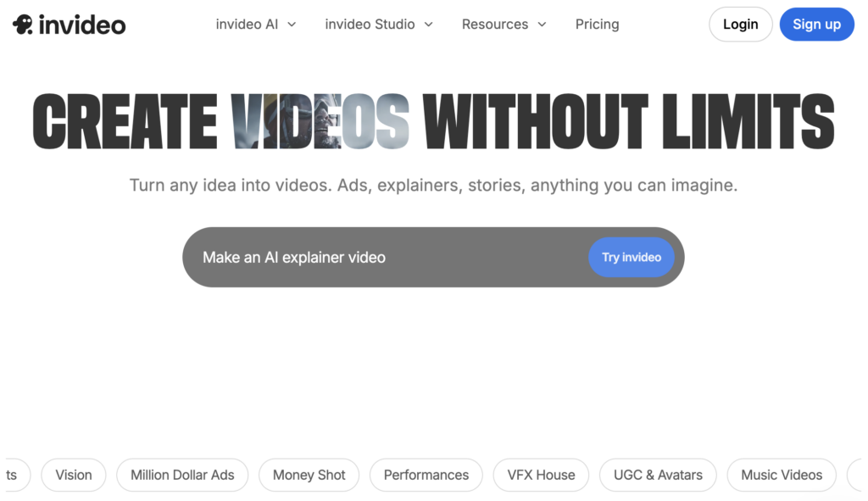This screenshot has height=501, width=868.
Task: Pick the VFX House chip
Action: tap(541, 475)
